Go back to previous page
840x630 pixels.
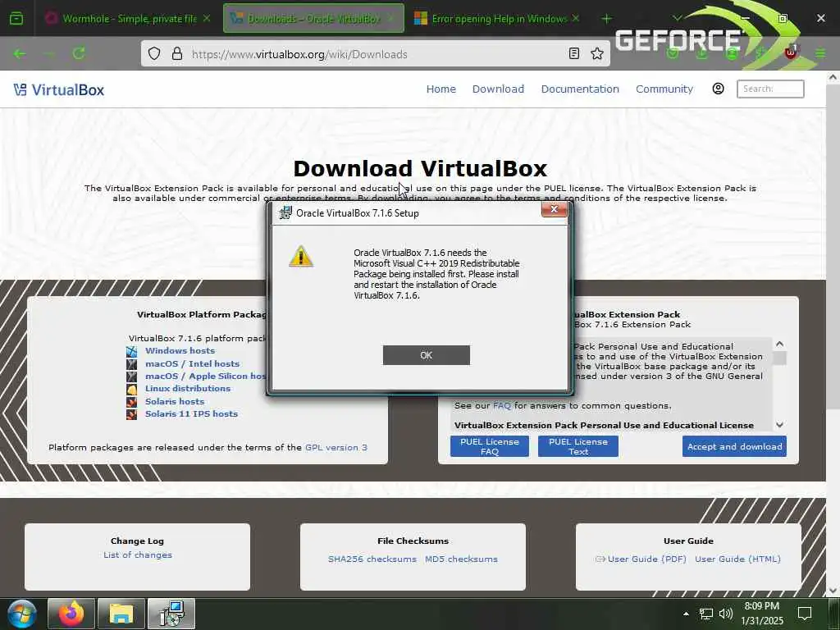click(20, 53)
